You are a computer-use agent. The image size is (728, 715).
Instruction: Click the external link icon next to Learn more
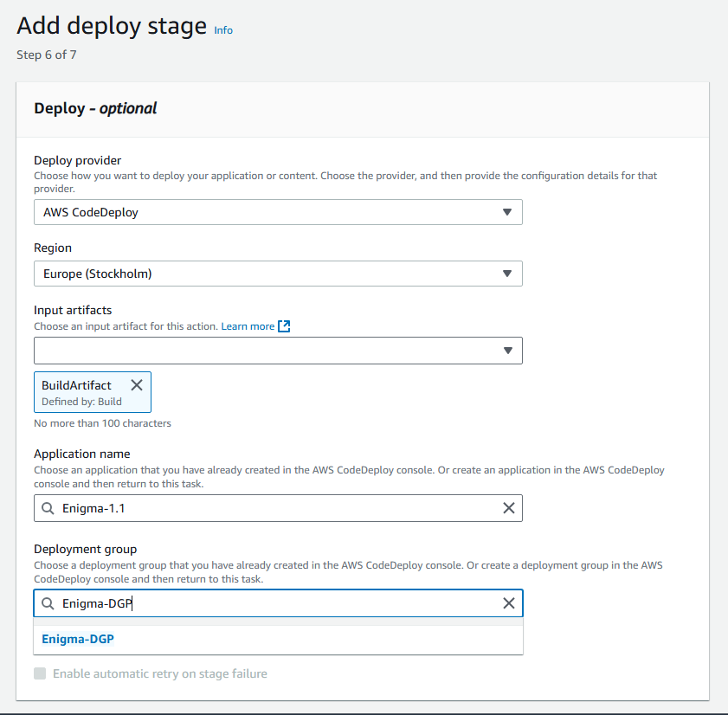pyautogui.click(x=284, y=326)
